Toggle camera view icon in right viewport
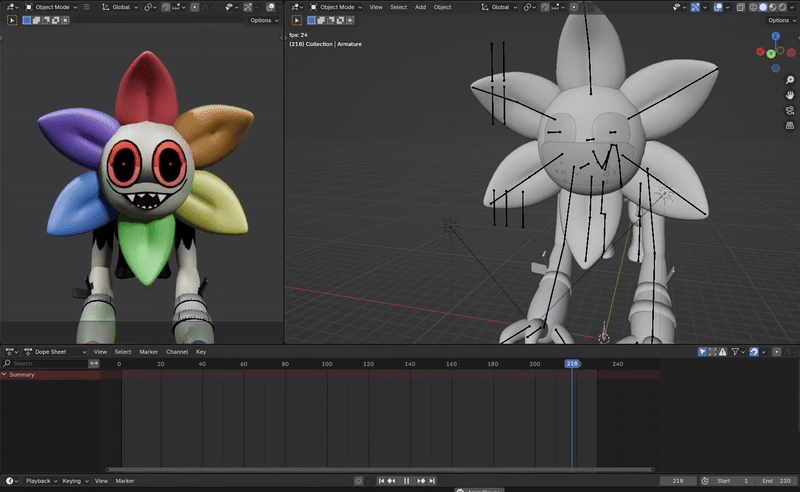Image resolution: width=800 pixels, height=492 pixels. coord(790,110)
